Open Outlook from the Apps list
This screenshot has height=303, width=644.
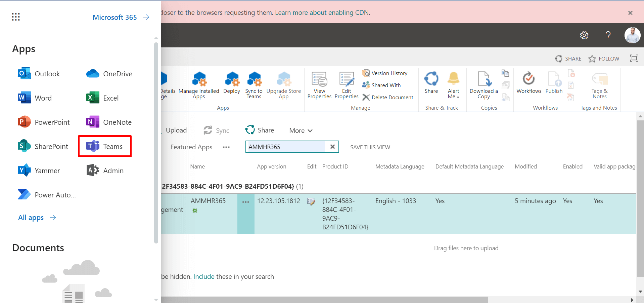coord(39,74)
